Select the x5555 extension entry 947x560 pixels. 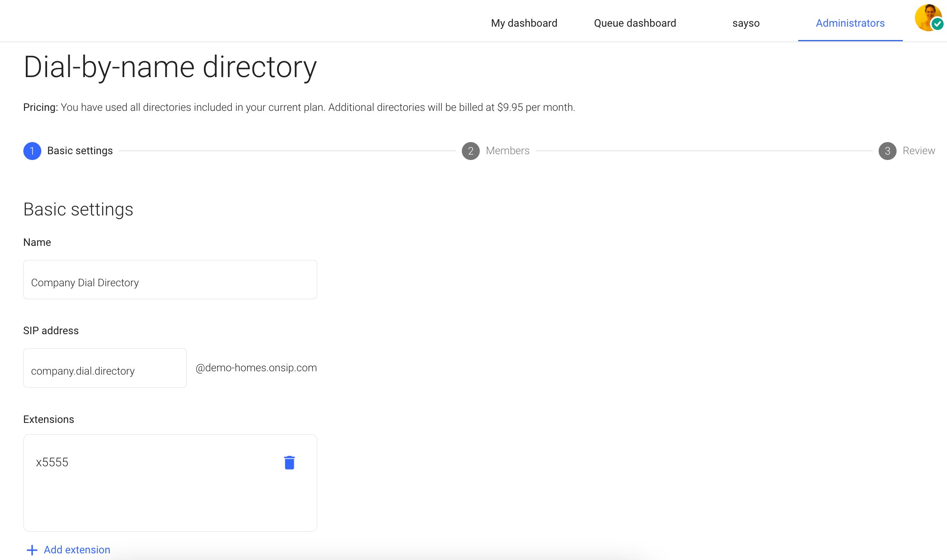pos(52,462)
